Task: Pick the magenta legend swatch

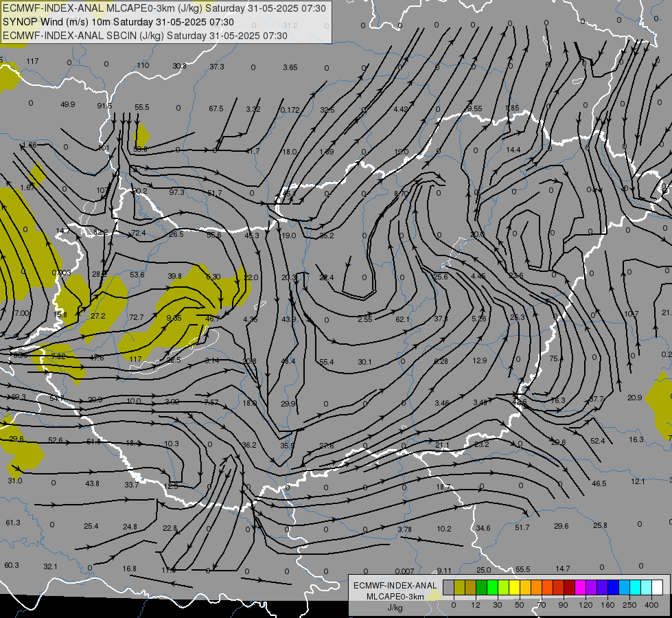Action: tap(580, 587)
